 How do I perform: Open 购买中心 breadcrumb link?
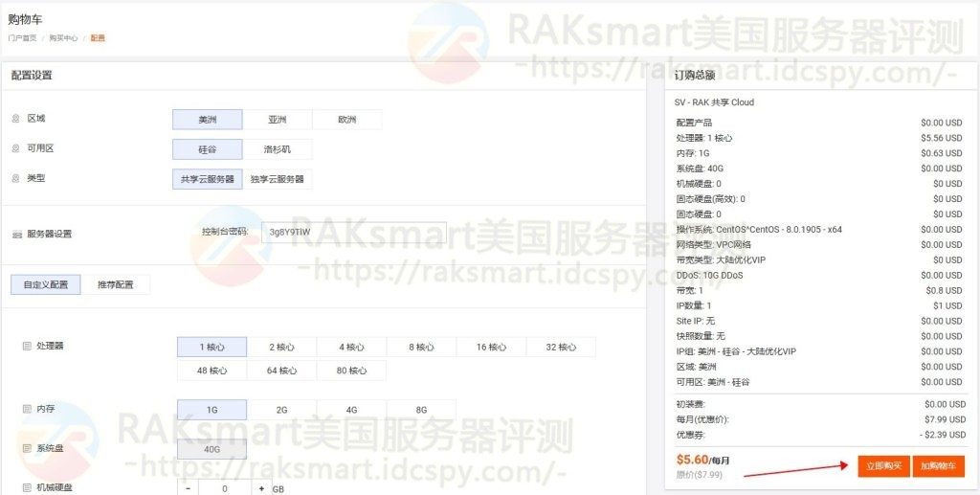pyautogui.click(x=64, y=38)
